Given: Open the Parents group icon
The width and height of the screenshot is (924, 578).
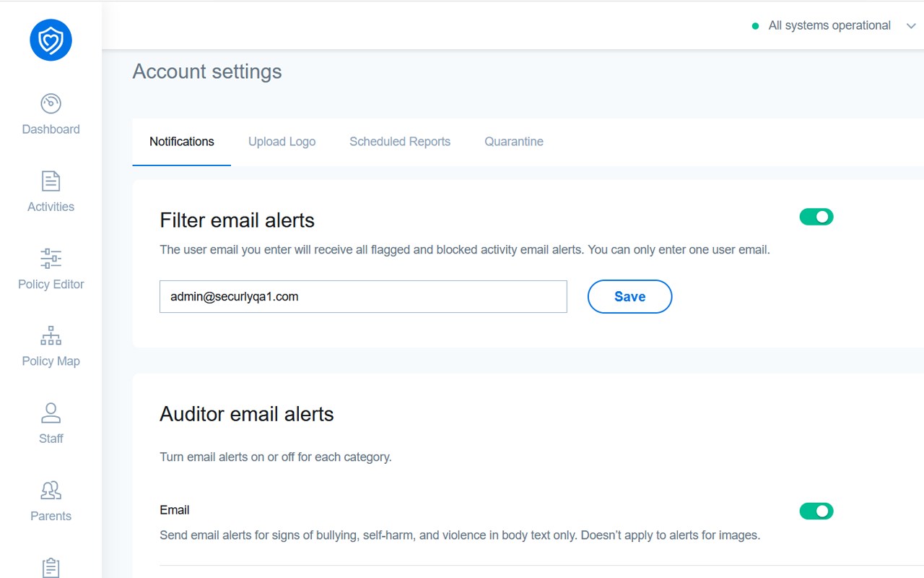Looking at the screenshot, I should click(x=51, y=491).
